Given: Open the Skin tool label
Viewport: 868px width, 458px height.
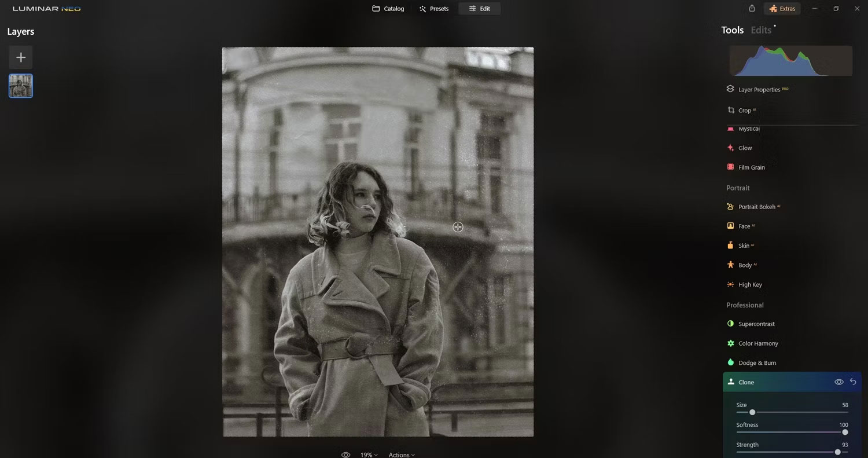Looking at the screenshot, I should tap(744, 246).
